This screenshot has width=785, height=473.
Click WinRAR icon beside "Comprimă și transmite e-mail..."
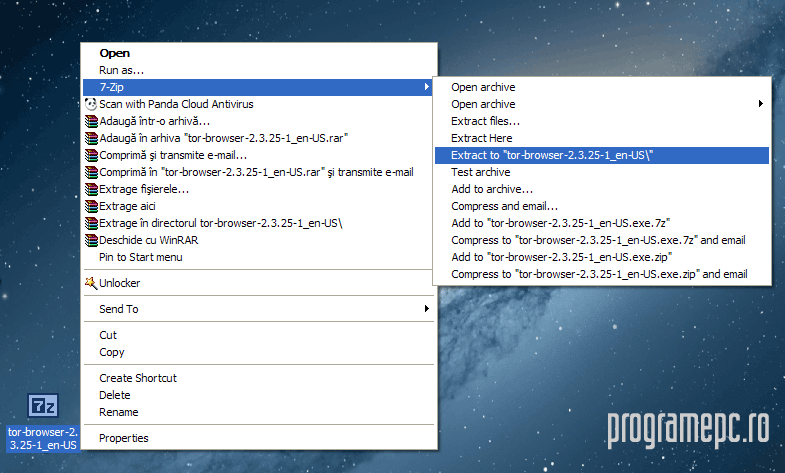pyautogui.click(x=91, y=155)
